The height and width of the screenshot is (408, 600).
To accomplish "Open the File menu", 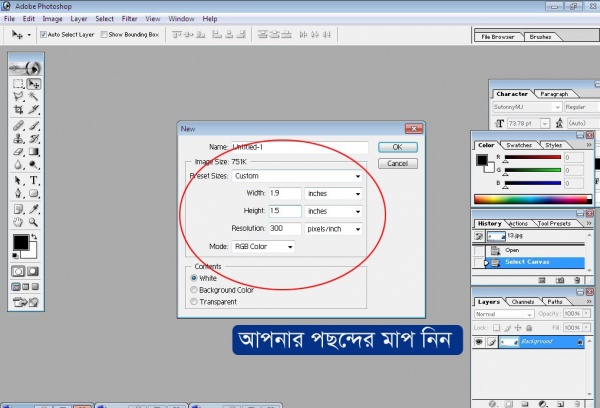I will point(9,19).
